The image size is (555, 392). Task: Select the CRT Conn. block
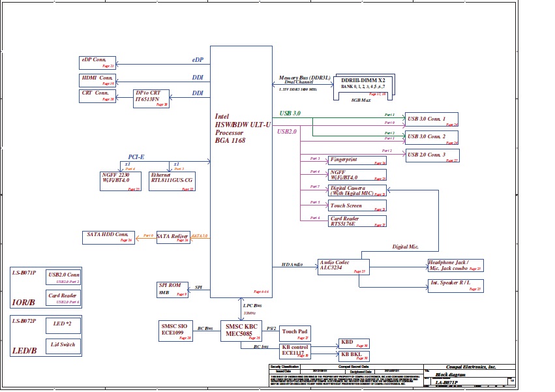97,96
